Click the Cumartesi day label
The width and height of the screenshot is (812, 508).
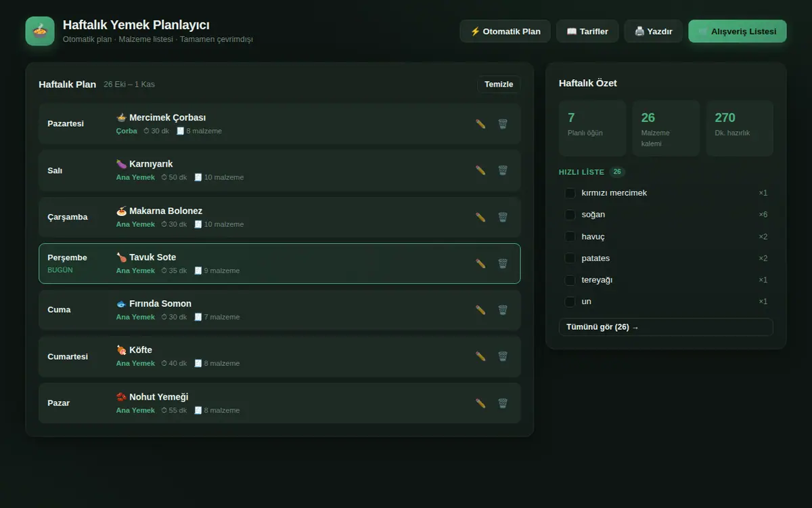(68, 356)
